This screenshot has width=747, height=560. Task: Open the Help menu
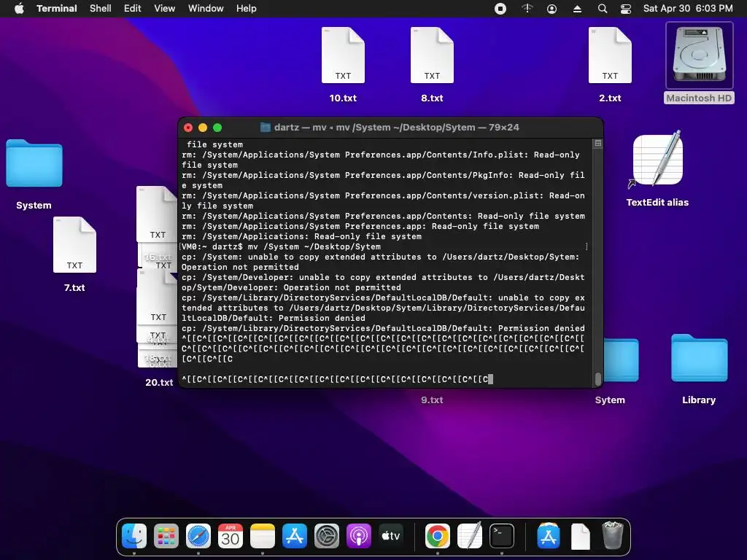coord(247,8)
